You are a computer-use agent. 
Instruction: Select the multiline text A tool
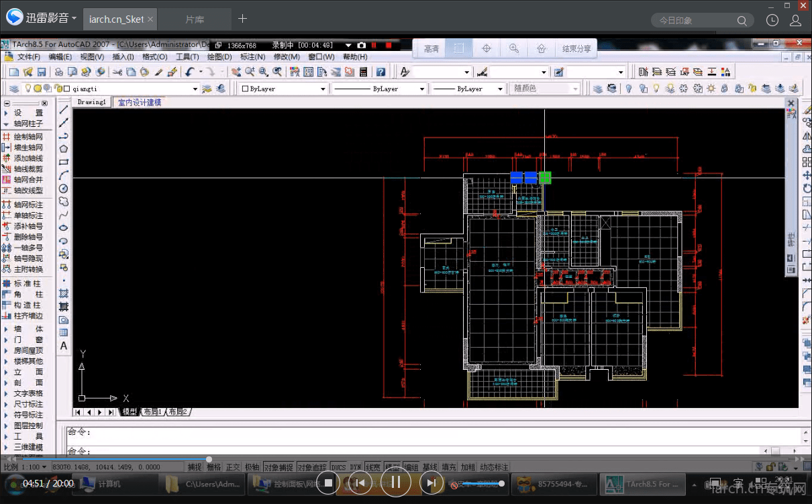click(x=64, y=346)
